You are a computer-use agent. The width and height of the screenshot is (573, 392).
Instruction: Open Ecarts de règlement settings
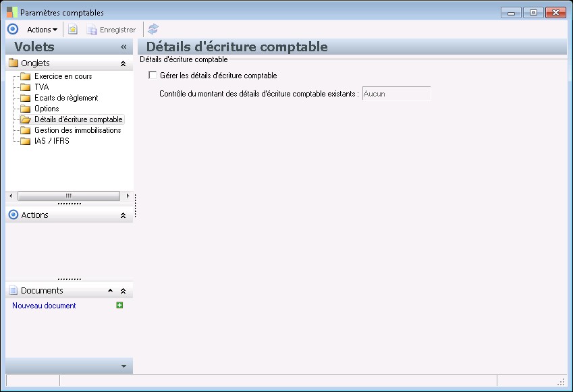point(66,98)
